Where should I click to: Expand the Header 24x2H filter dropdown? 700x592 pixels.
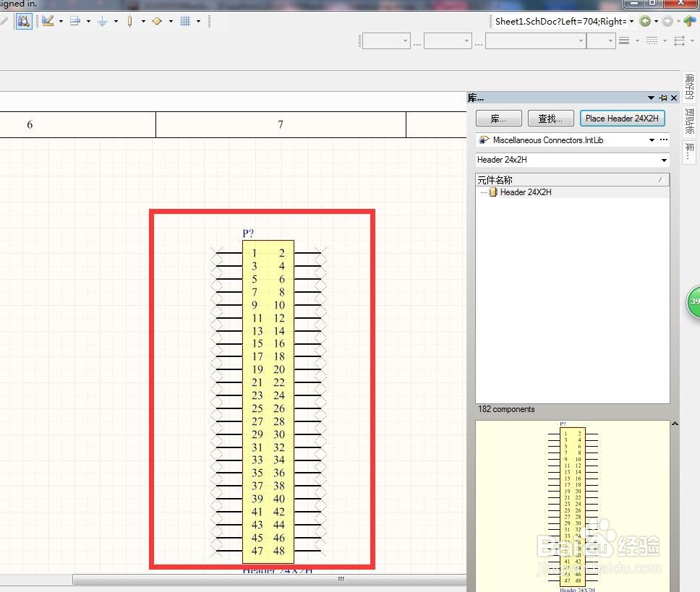click(665, 160)
